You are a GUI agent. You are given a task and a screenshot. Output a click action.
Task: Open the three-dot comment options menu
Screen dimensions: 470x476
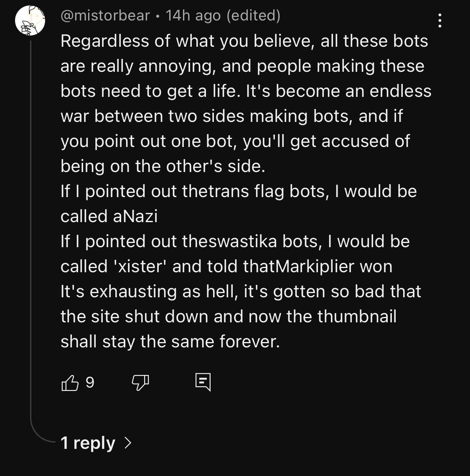tap(440, 20)
